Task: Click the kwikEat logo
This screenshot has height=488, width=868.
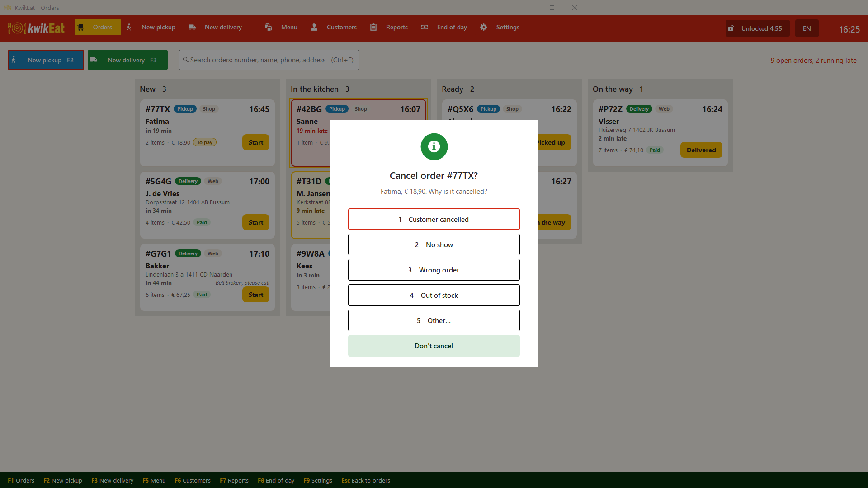Action: click(x=36, y=28)
